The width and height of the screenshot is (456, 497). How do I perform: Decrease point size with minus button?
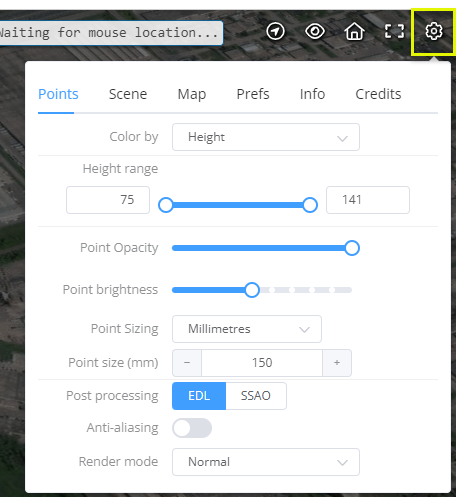click(x=187, y=363)
